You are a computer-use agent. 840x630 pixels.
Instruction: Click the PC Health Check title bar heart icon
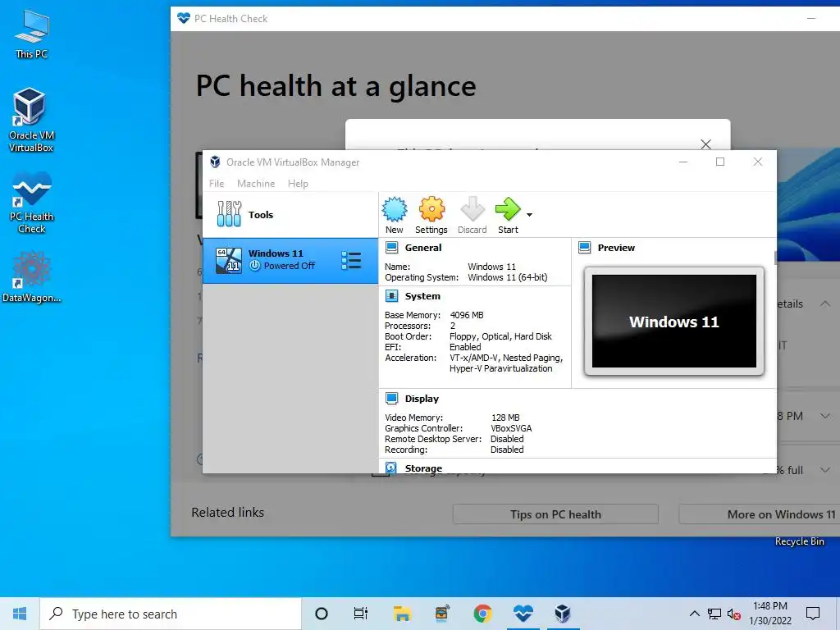pos(183,18)
